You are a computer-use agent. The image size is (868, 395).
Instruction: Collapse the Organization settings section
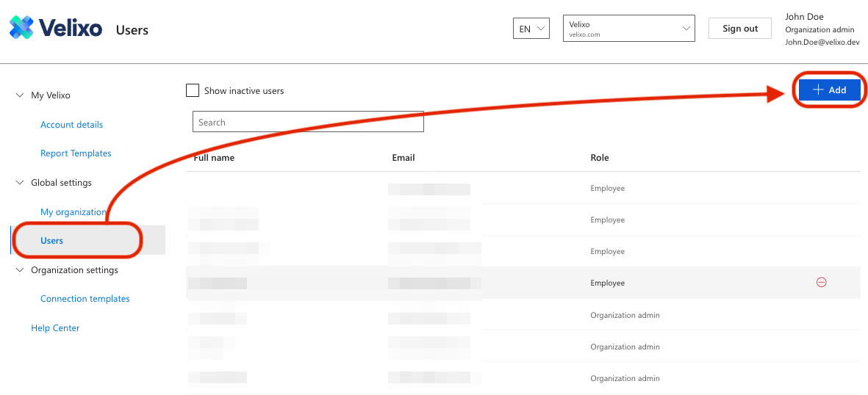pos(21,270)
